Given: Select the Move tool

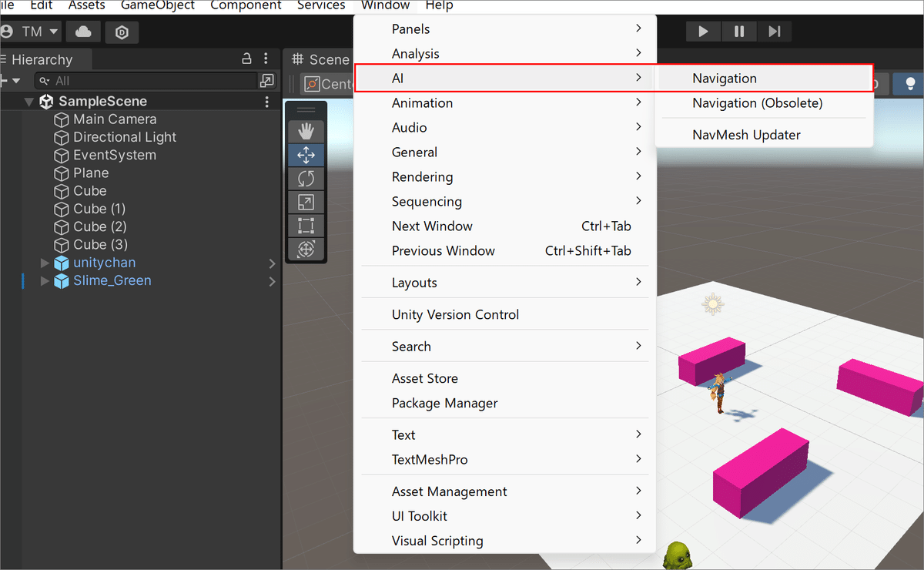Looking at the screenshot, I should (306, 155).
